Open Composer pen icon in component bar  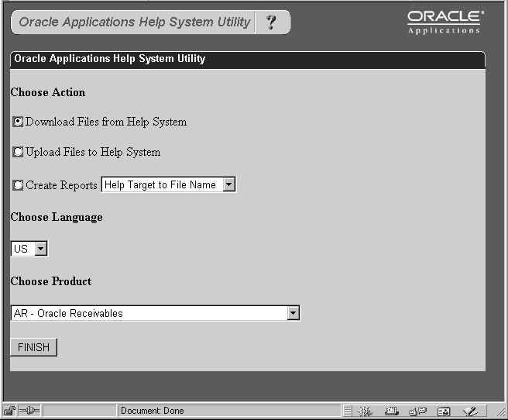tap(470, 411)
